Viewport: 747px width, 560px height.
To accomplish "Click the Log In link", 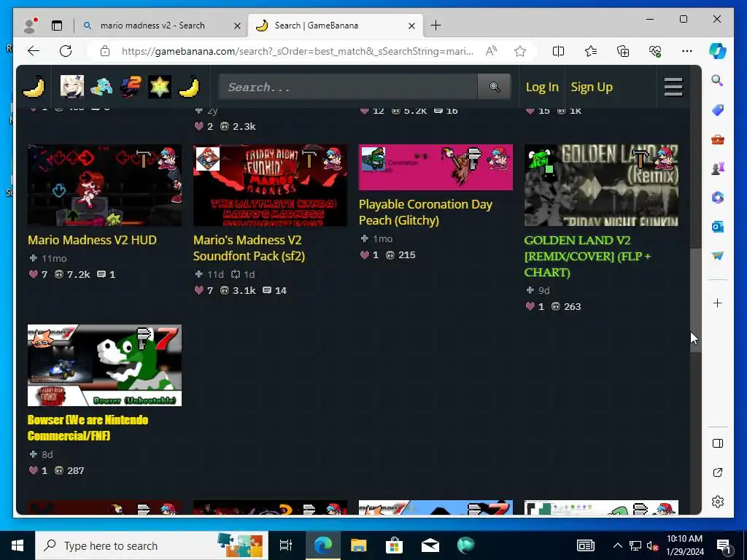I will pyautogui.click(x=542, y=87).
